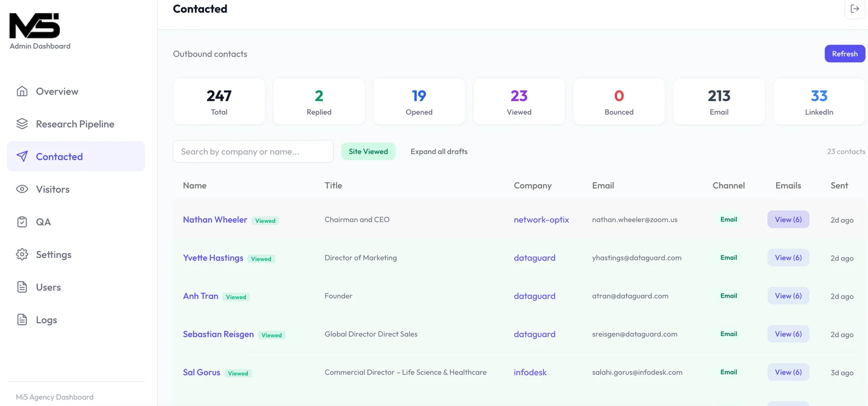The height and width of the screenshot is (406, 868).
Task: Click the Viewed badge beside Sal Gorus
Action: pos(238,373)
